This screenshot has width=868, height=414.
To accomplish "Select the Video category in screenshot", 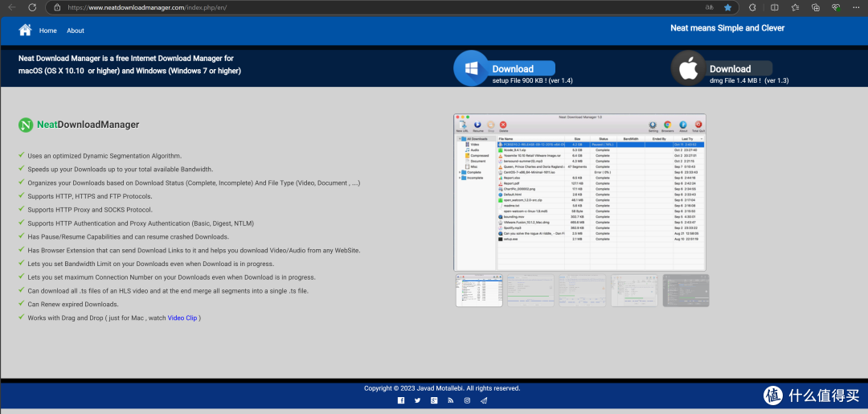I will 473,145.
